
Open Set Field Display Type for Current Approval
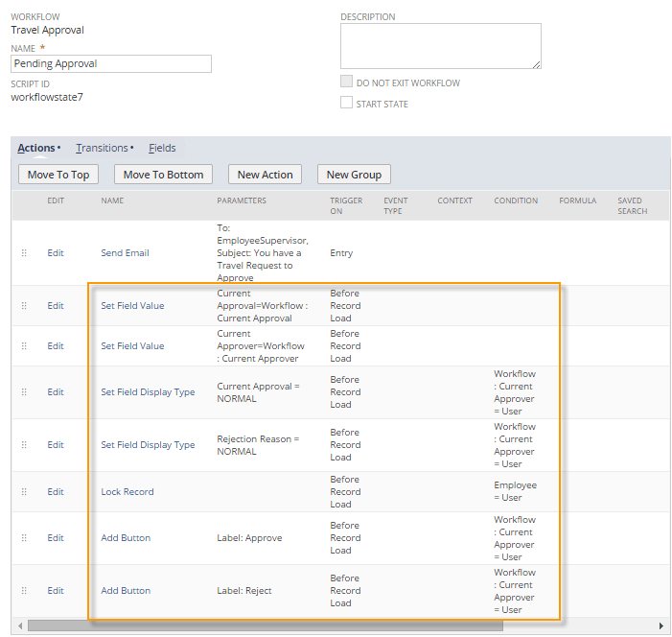(x=148, y=392)
